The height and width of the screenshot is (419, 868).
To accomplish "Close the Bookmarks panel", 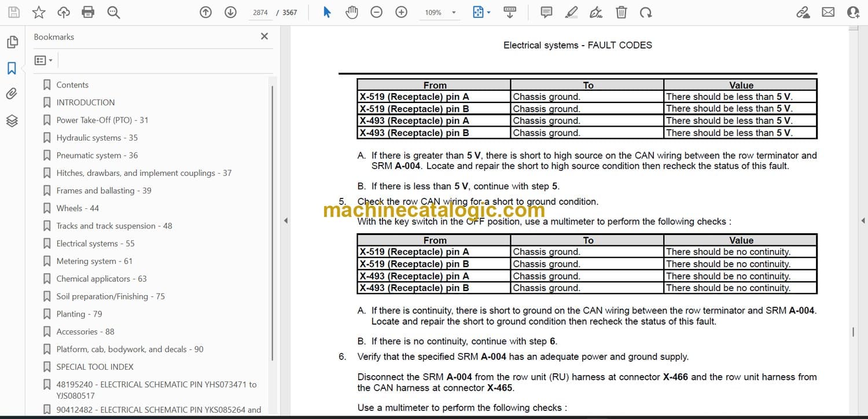I will [x=264, y=36].
